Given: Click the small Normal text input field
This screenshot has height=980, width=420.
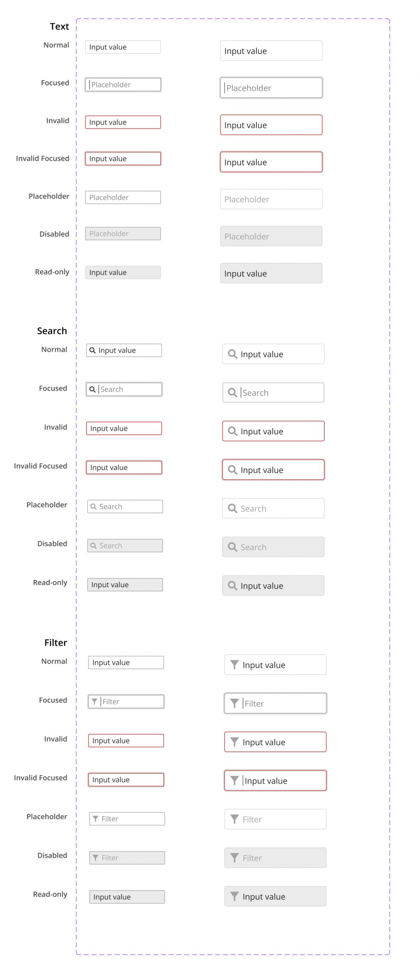Looking at the screenshot, I should tap(123, 47).
